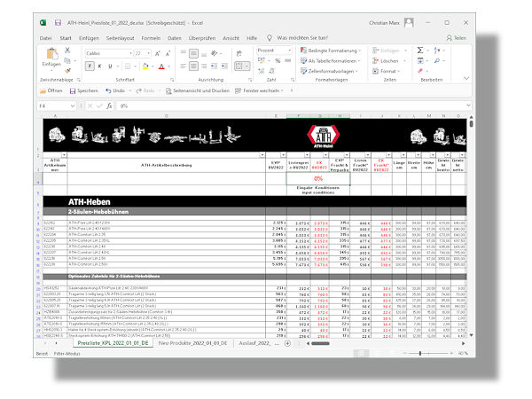Select sheet Neu Produkte_2022_01_01_DE
Viewport: 532px width, 399px height.
(x=192, y=343)
